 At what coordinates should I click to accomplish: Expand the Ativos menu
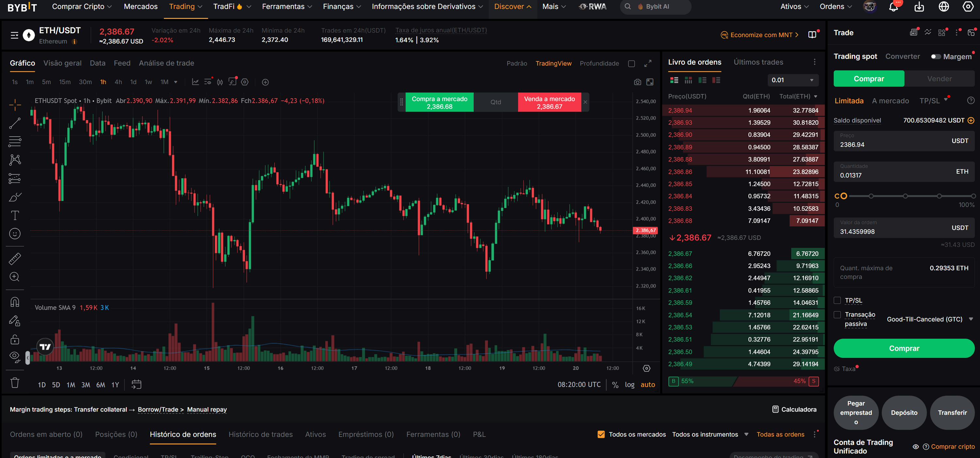(794, 7)
